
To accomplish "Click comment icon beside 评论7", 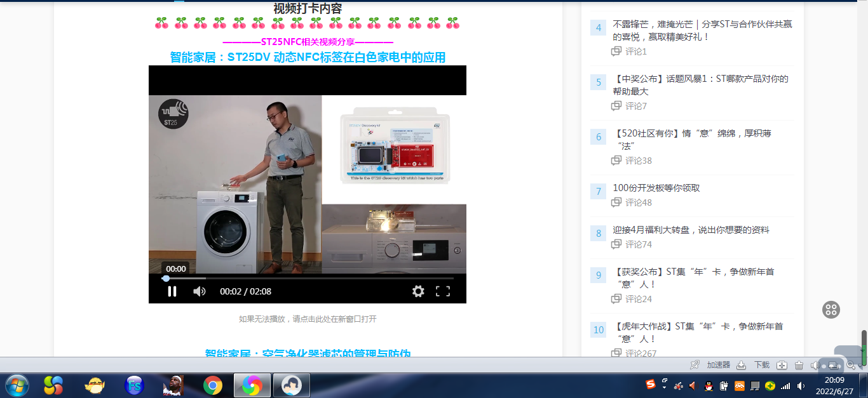I will (616, 106).
